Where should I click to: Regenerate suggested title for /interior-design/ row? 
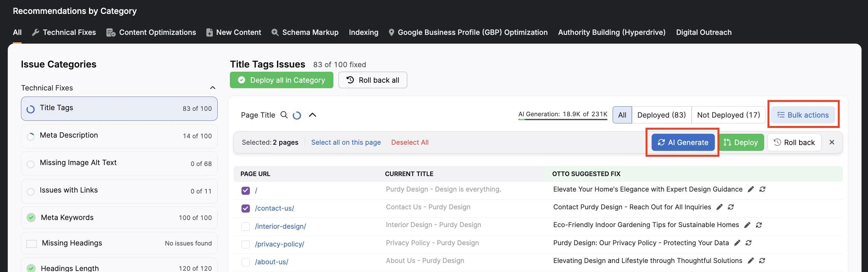coord(759,225)
